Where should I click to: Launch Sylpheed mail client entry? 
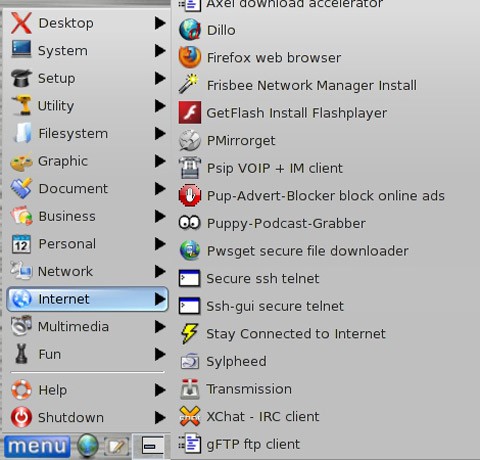[x=236, y=362]
